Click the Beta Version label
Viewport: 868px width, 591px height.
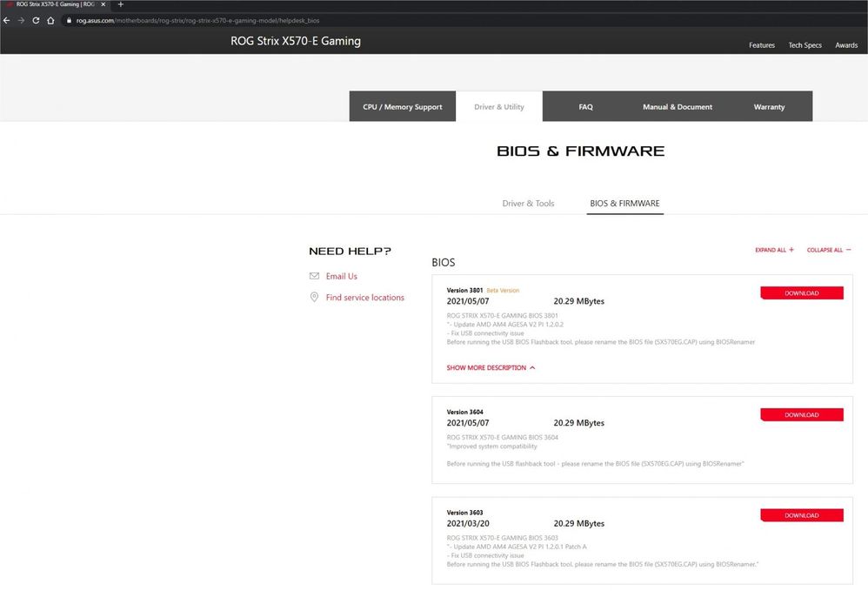click(x=503, y=290)
